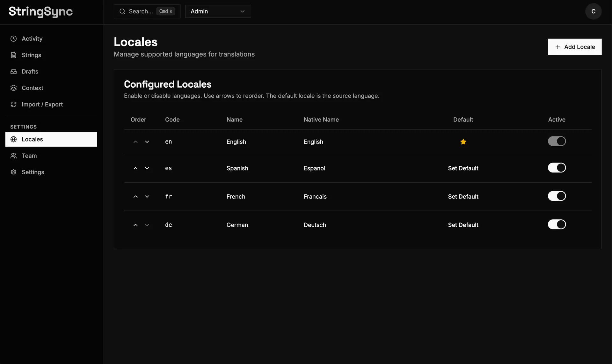Image resolution: width=612 pixels, height=364 pixels.
Task: Click the 'Code' column header
Action: [x=172, y=120]
